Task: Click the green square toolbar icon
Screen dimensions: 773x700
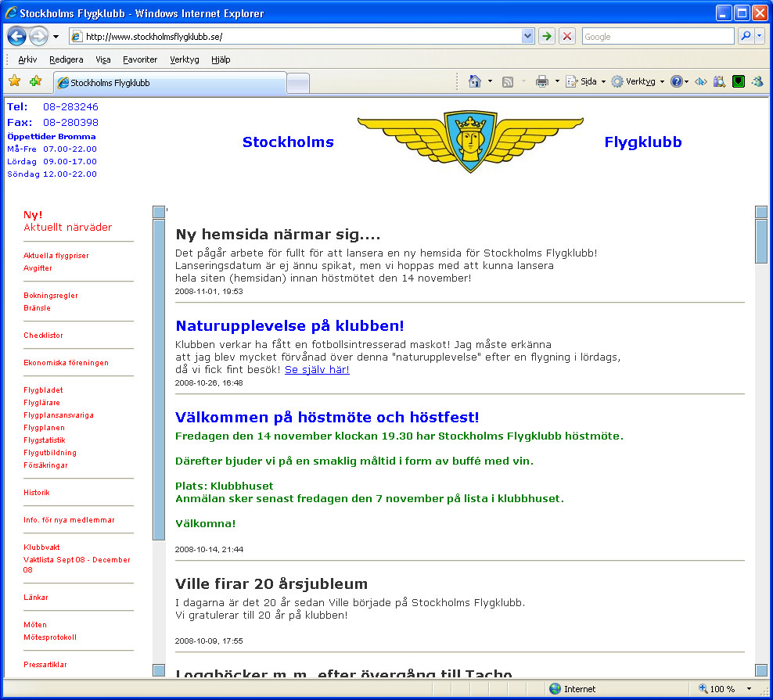Action: pyautogui.click(x=739, y=81)
